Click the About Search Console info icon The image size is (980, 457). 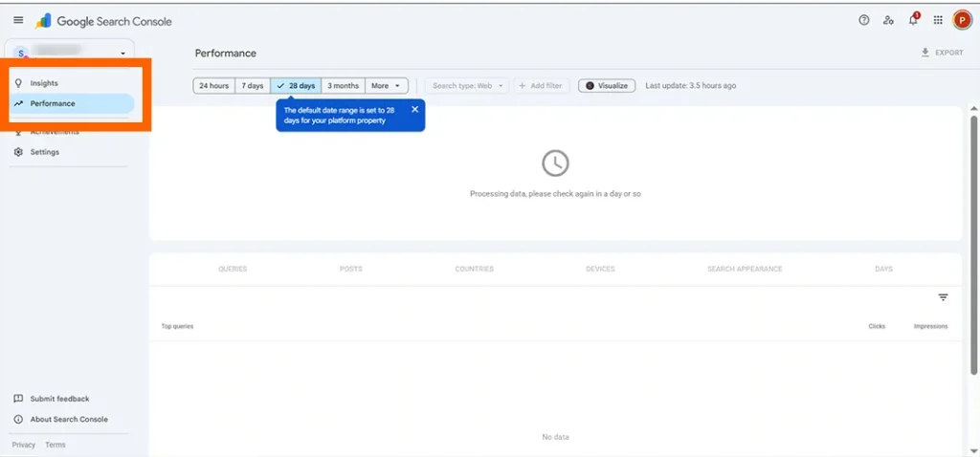(x=18, y=420)
